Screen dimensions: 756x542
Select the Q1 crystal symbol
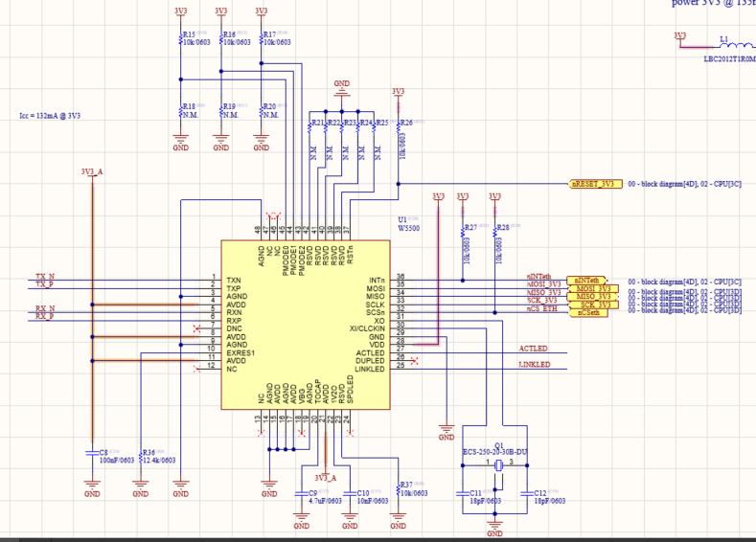pyautogui.click(x=499, y=465)
